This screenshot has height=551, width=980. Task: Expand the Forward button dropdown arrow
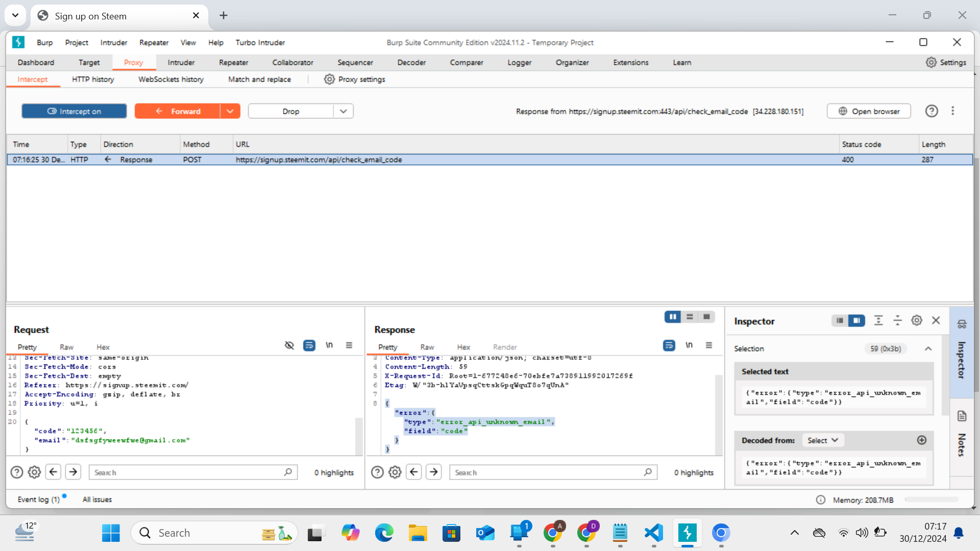(230, 111)
